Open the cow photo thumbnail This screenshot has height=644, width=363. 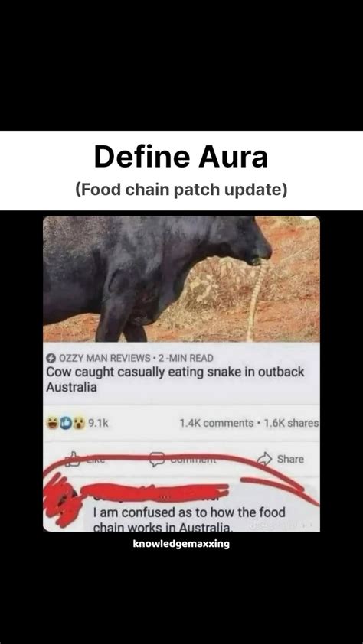tap(181, 279)
